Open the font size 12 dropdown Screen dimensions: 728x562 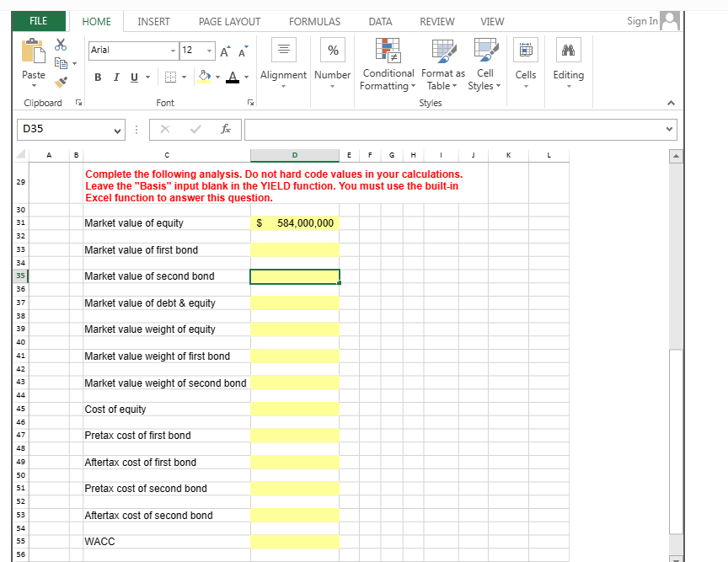209,51
